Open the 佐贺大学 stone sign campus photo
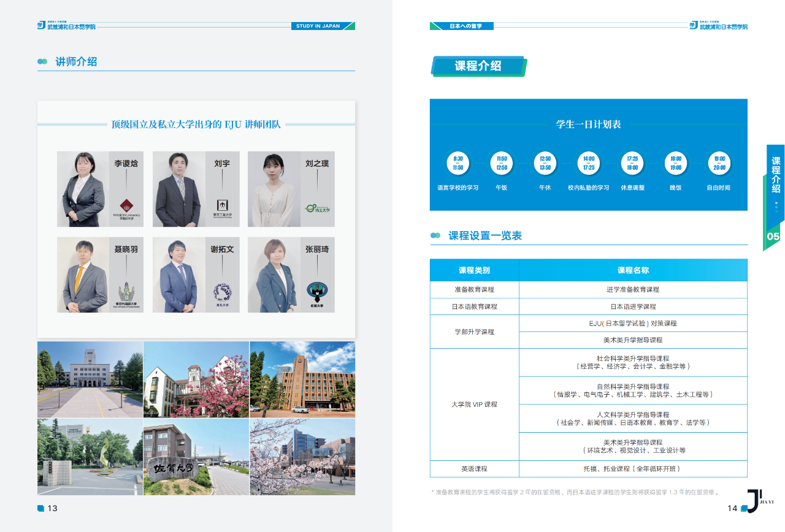This screenshot has height=532, width=785. [x=196, y=457]
